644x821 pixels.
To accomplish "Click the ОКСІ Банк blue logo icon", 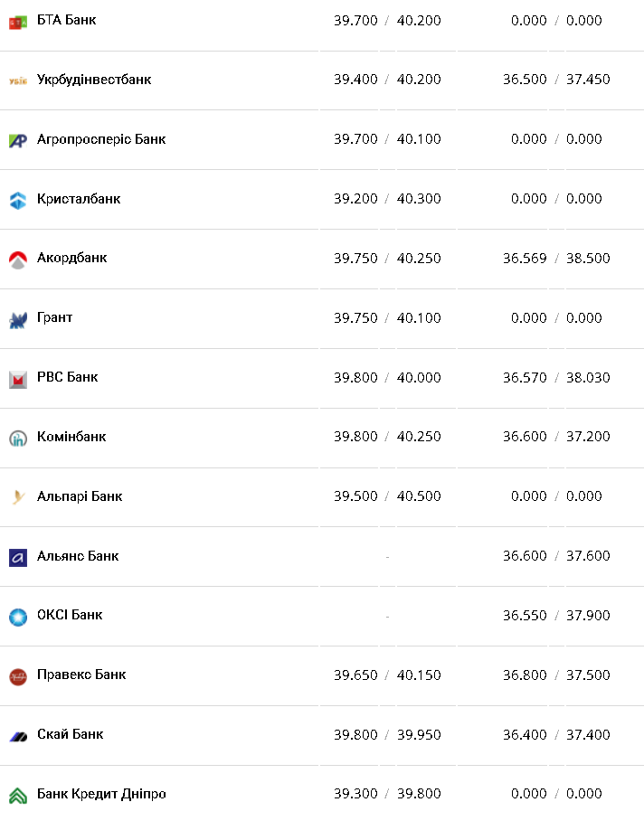I will click(18, 617).
